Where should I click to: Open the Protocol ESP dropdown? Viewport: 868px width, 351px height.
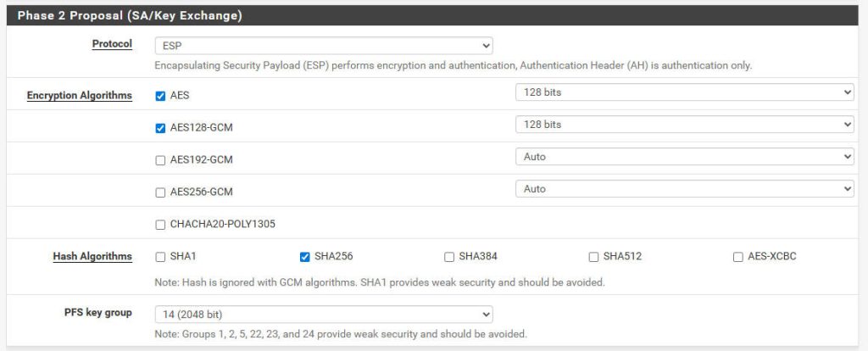tap(324, 46)
